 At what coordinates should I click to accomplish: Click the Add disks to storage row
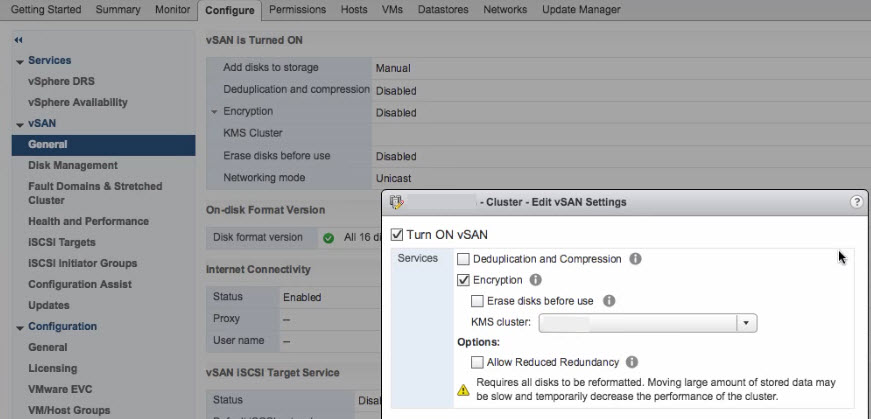click(x=538, y=68)
